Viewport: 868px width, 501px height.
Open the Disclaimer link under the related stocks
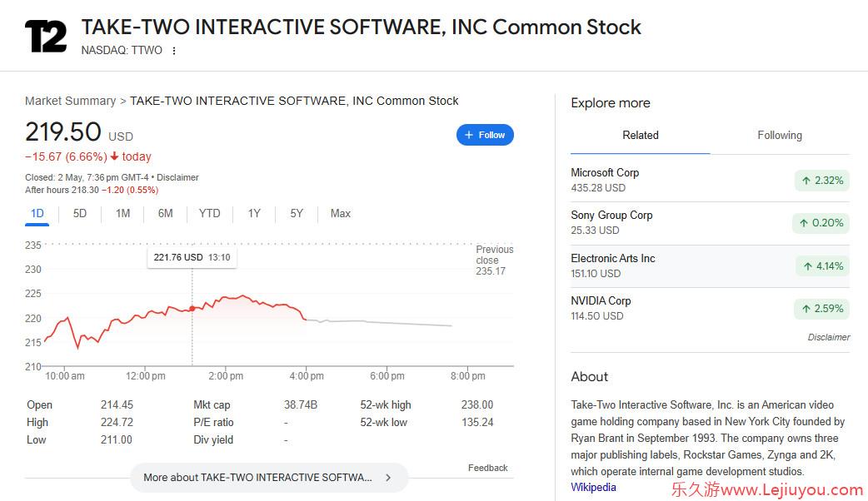coord(828,337)
